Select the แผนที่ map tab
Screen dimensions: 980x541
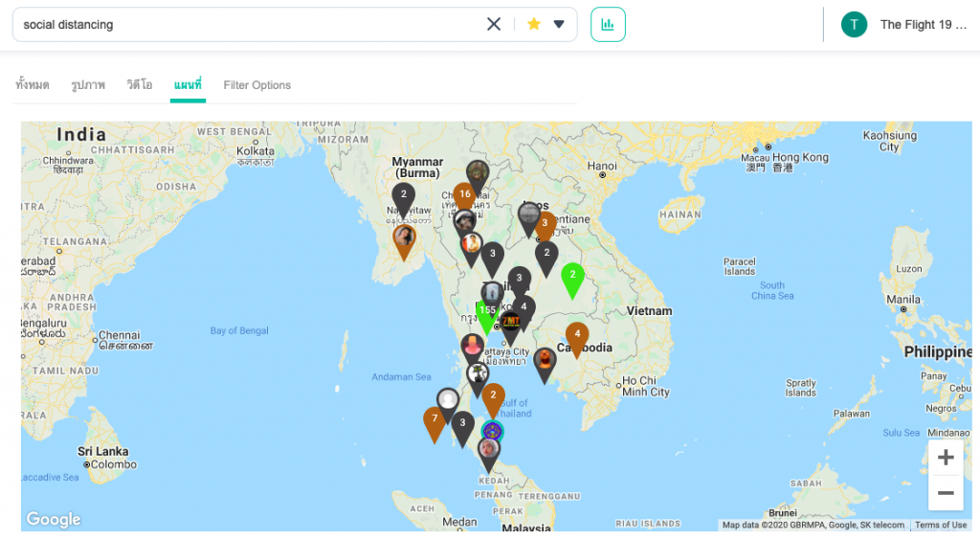tap(188, 84)
